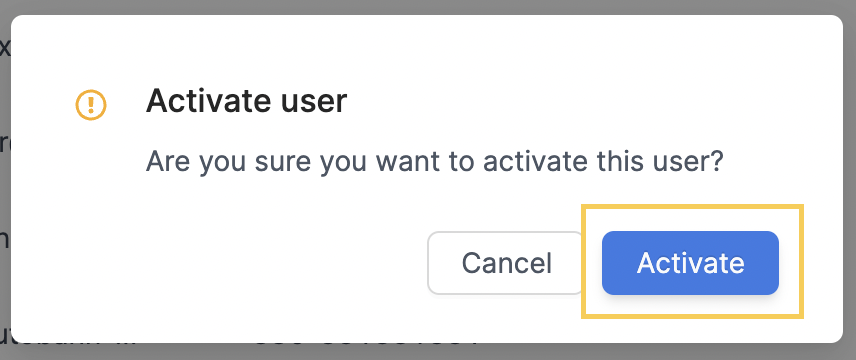Choose Cancel to keep user inactive
The height and width of the screenshot is (360, 856).
(x=507, y=263)
